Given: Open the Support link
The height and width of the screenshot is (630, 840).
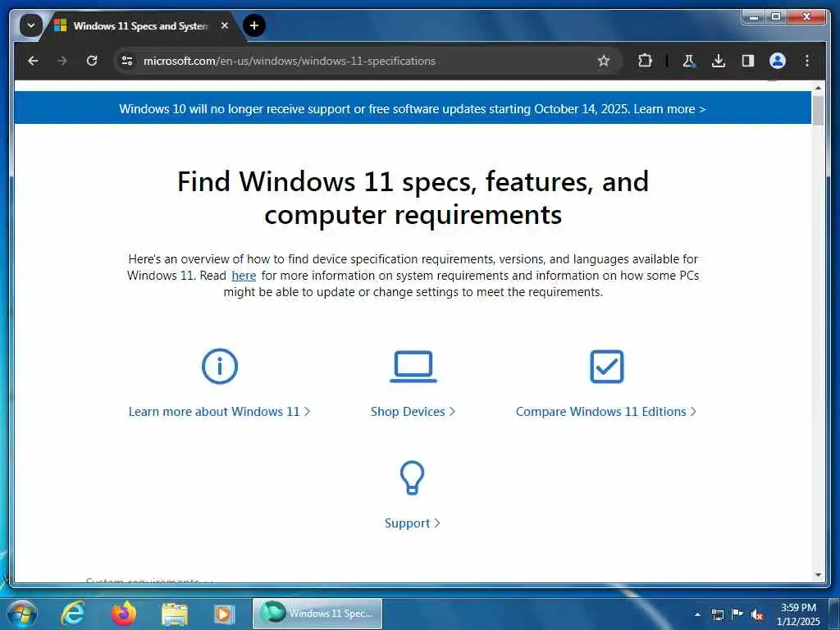Looking at the screenshot, I should pos(412,523).
